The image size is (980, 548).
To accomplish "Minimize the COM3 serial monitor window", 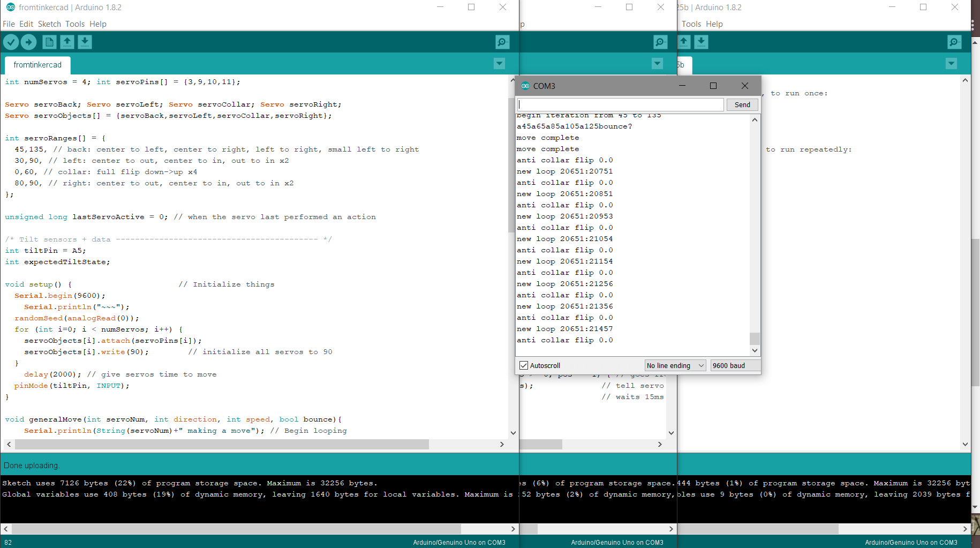I will tap(682, 86).
